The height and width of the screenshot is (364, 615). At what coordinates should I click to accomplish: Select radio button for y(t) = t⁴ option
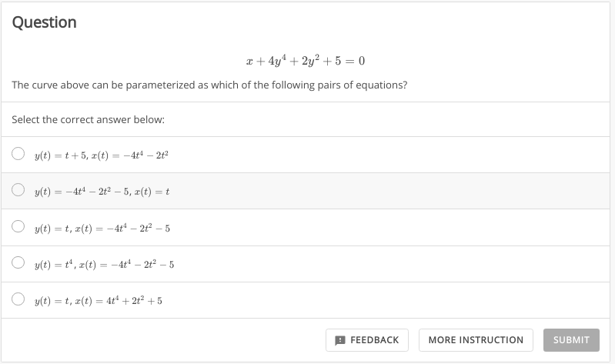tap(18, 263)
